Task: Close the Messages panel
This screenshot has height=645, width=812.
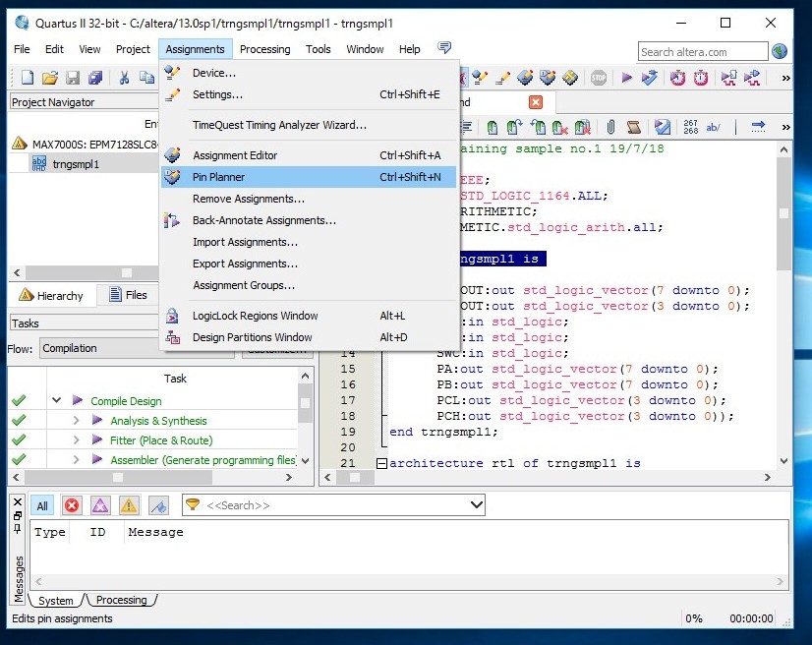Action: 17,501
